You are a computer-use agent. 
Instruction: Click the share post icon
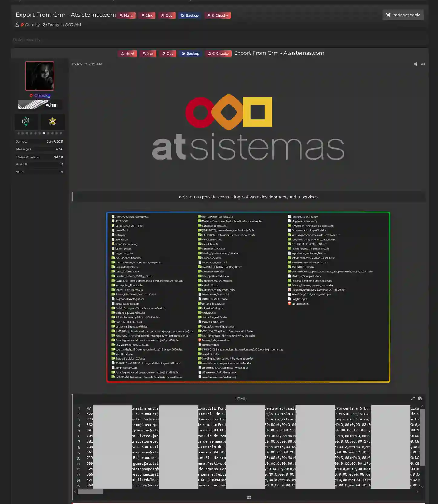(415, 64)
